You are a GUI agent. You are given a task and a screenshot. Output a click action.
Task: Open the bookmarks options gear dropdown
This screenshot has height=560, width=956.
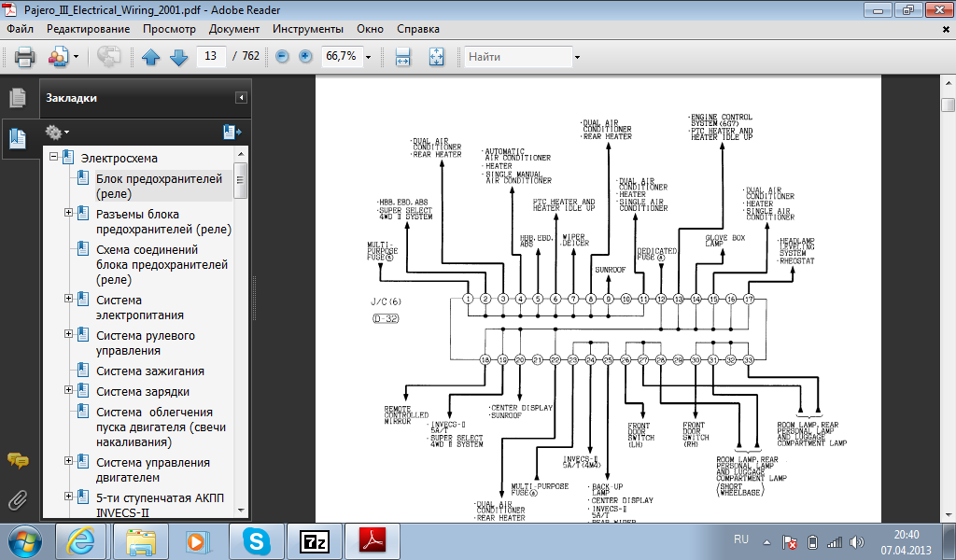(x=57, y=132)
